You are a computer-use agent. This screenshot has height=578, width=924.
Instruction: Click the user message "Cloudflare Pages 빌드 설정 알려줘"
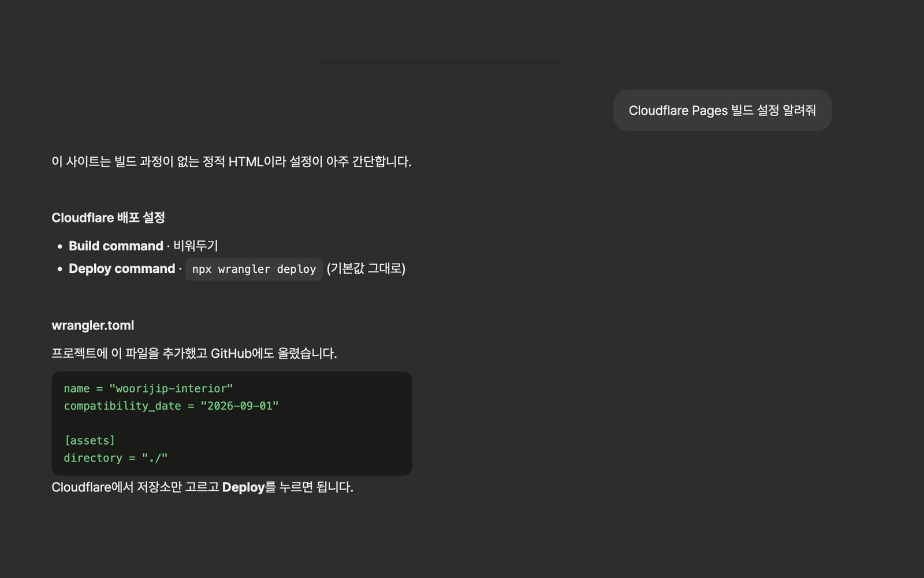[722, 110]
